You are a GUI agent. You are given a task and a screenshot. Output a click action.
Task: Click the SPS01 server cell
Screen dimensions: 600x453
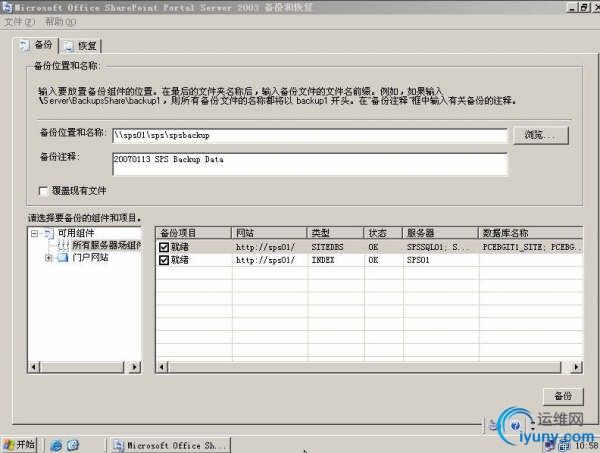418,260
